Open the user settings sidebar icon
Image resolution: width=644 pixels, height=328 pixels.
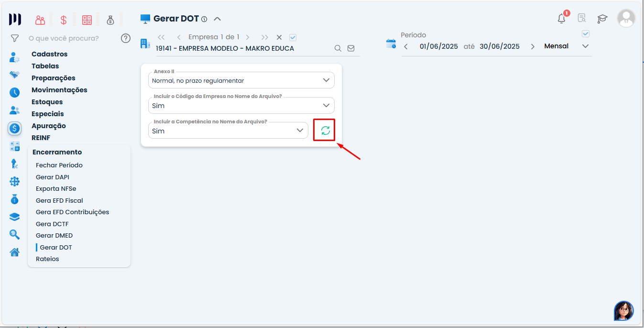[x=15, y=57]
